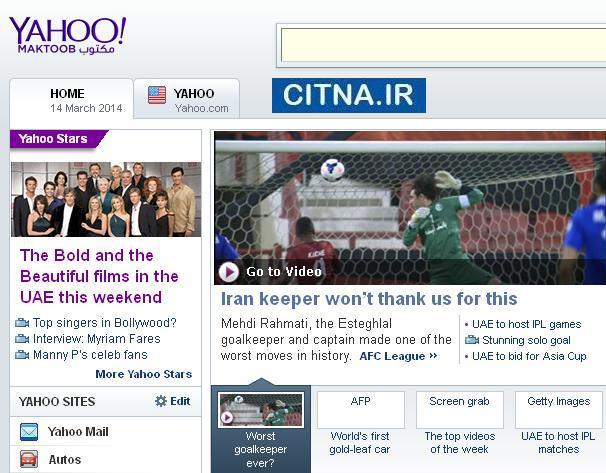Click camera icon beside Top singers in Bollywood

point(22,323)
